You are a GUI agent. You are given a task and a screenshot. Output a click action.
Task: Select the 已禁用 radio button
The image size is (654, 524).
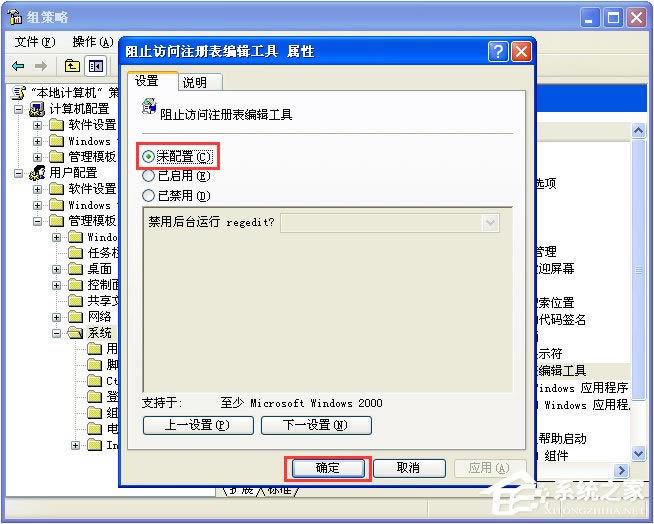pyautogui.click(x=148, y=195)
